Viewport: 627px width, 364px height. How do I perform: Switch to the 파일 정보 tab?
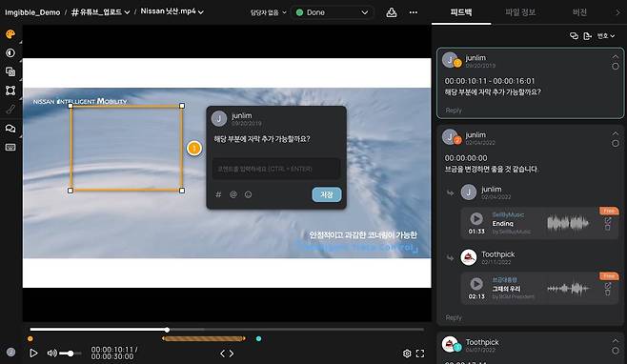pos(520,12)
